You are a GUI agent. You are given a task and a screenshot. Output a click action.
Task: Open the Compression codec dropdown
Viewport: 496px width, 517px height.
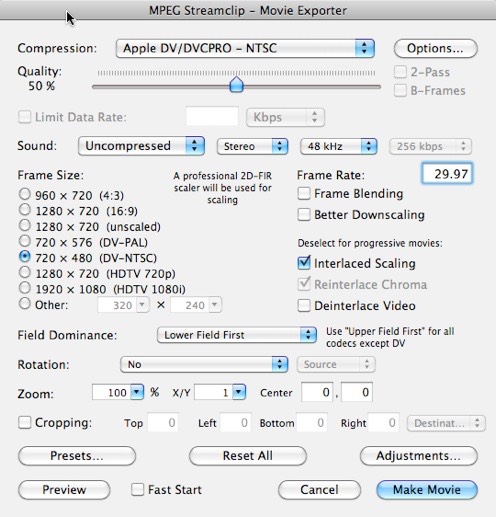245,48
